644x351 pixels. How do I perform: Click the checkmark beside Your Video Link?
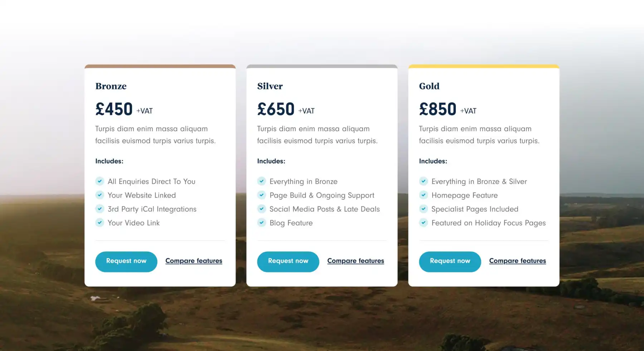pos(99,222)
